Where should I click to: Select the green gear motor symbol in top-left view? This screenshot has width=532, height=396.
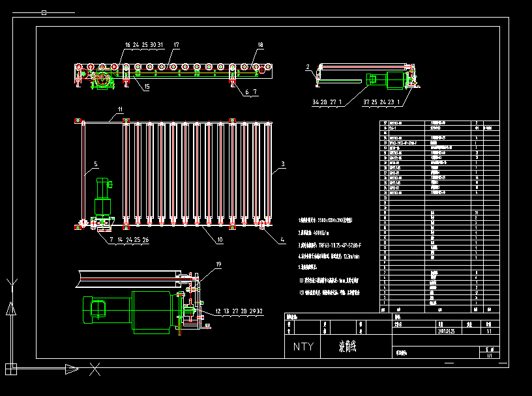click(x=102, y=79)
